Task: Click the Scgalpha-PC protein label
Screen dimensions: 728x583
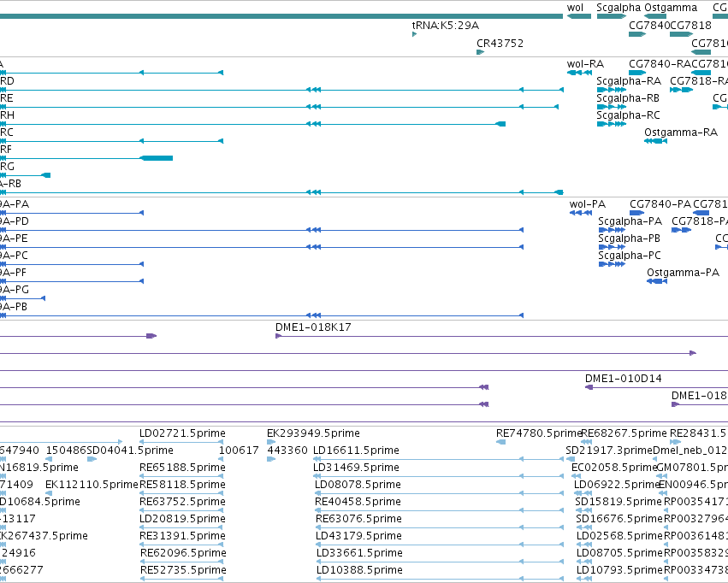Action: [x=629, y=256]
